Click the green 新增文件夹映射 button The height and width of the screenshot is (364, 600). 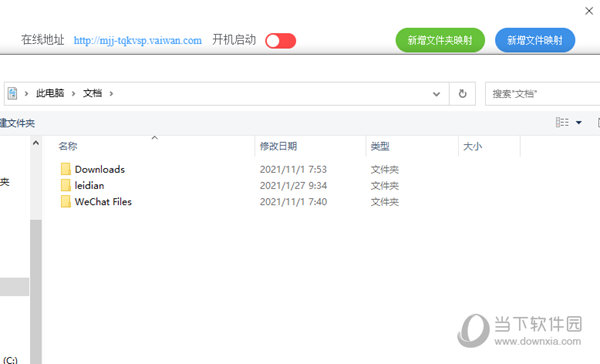coord(440,40)
